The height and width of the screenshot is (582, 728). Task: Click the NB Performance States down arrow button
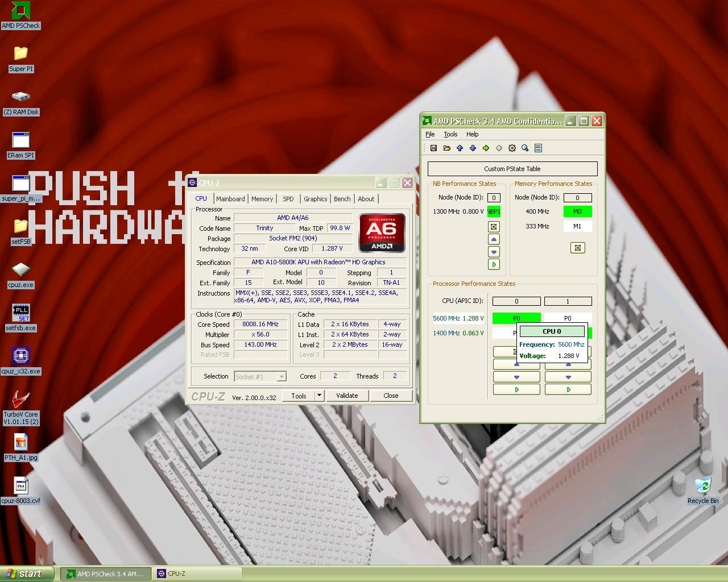494,252
